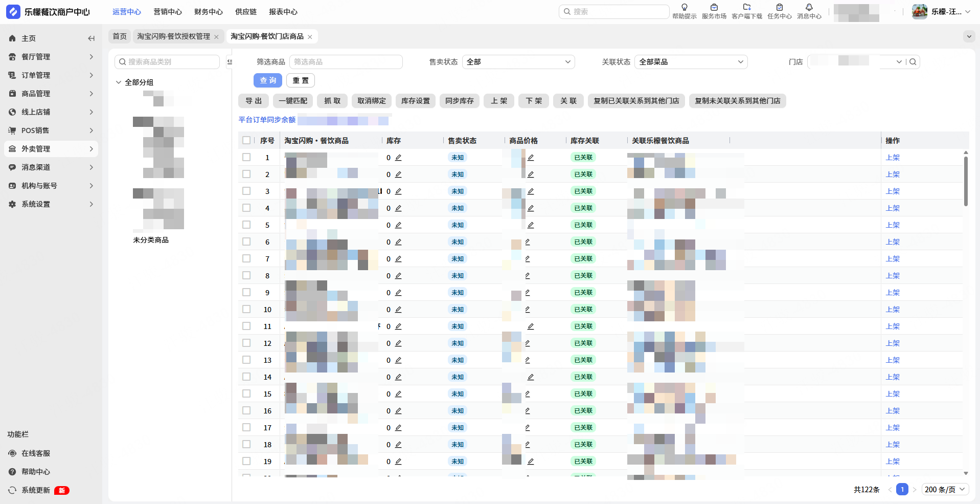980x504 pixels.
Task: Collapse the sidebar with the arrow icon
Action: click(x=91, y=38)
